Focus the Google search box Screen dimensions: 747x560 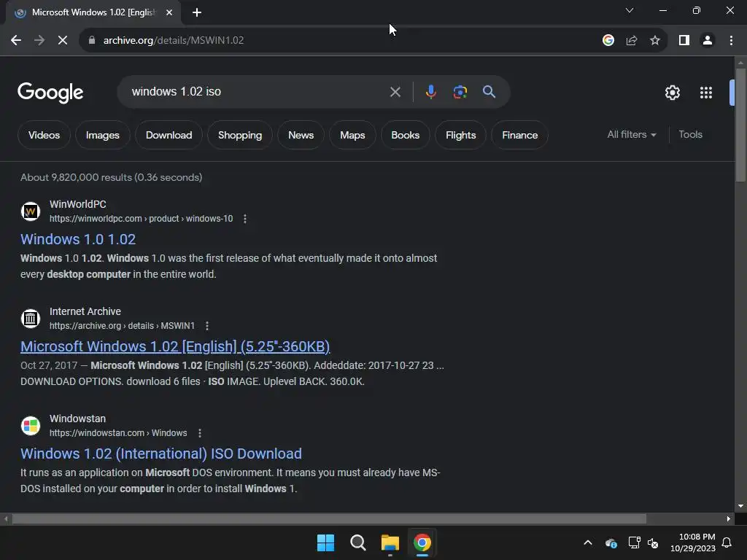point(258,92)
